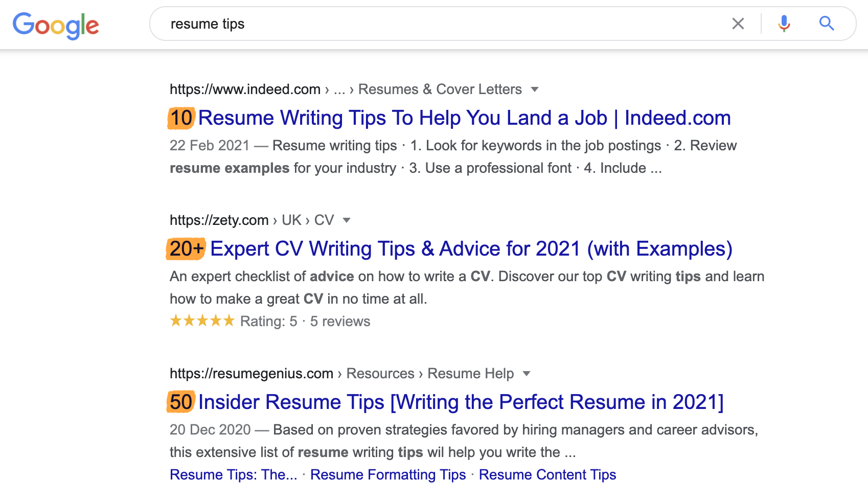Clear the search box with the X icon
Image resolution: width=868 pixels, height=502 pixels.
(738, 24)
